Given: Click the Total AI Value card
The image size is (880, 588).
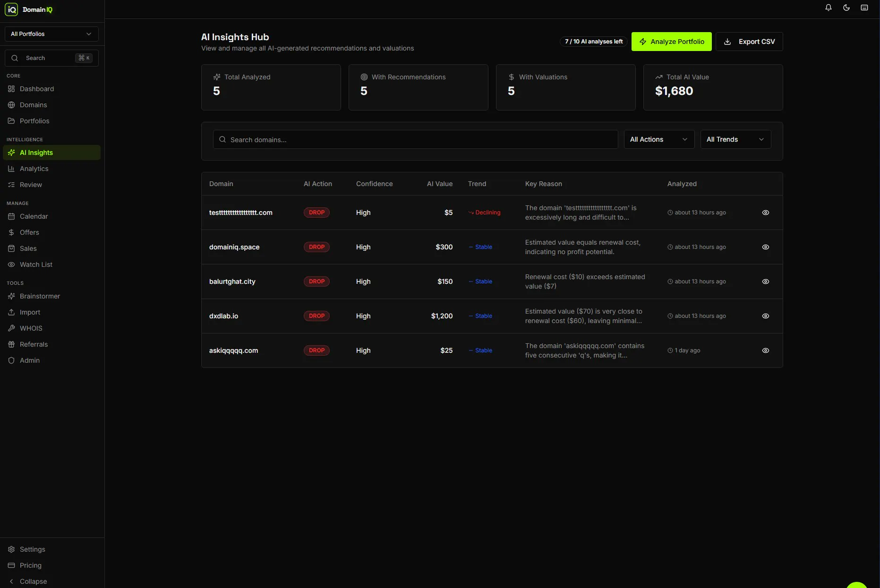Looking at the screenshot, I should pos(713,87).
